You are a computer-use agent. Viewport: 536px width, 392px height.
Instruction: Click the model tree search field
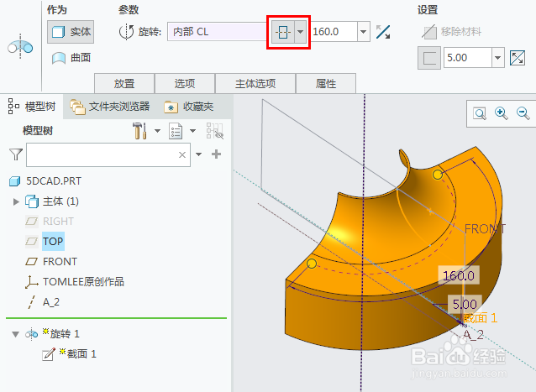click(x=108, y=154)
